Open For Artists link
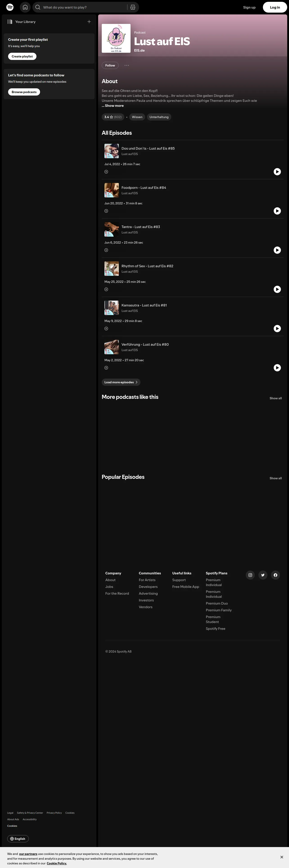Viewport: 289px width, 868px height. (147, 580)
